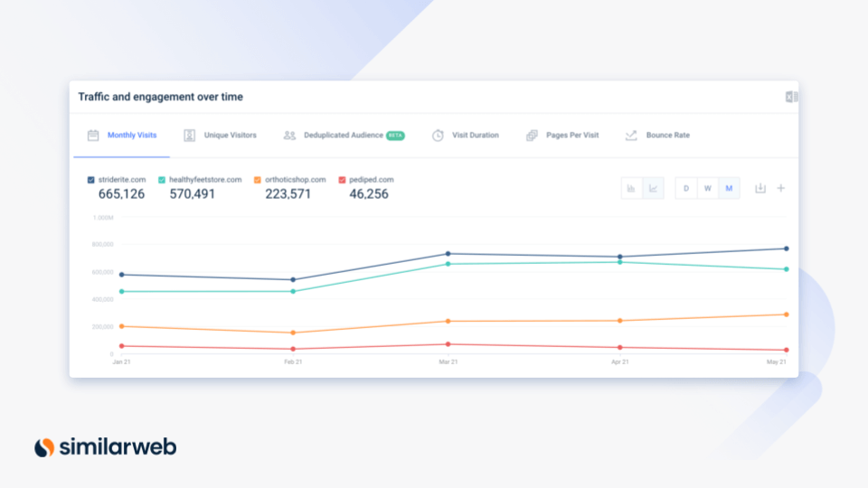Download the chart image
This screenshot has width=868, height=488.
click(760, 189)
